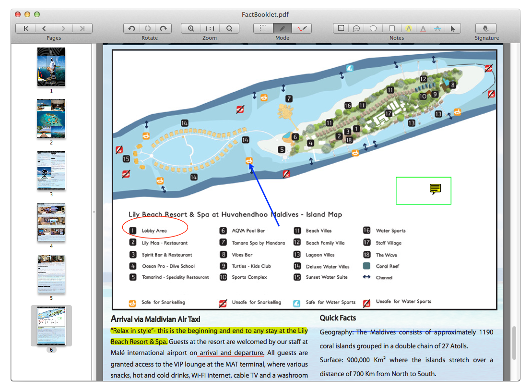
Task: Open page 4 thumbnail
Action: pyautogui.click(x=51, y=222)
